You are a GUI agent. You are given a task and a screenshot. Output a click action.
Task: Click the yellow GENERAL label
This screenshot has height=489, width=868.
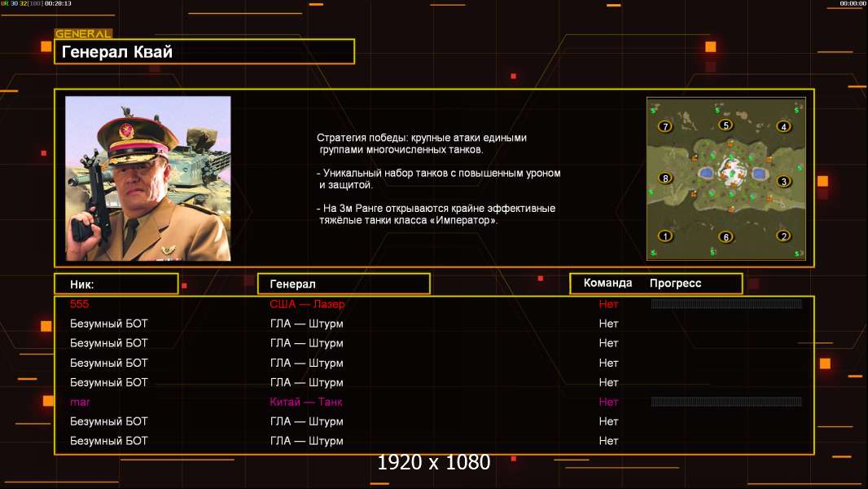(x=83, y=33)
